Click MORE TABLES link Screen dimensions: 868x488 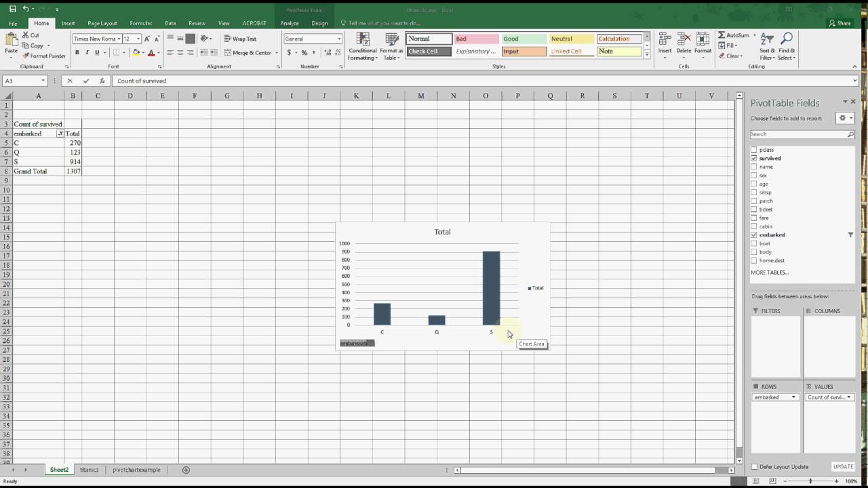click(770, 272)
